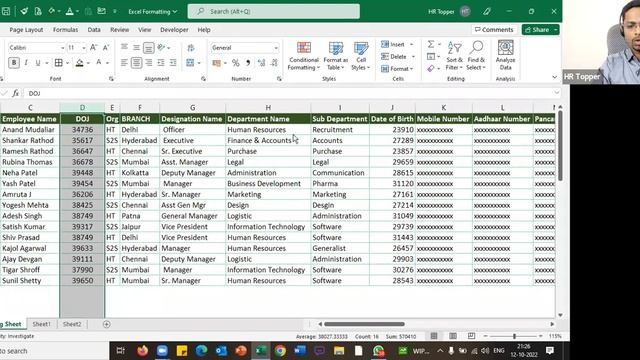
Task: Open Word from the taskbar
Action: (x=300, y=351)
